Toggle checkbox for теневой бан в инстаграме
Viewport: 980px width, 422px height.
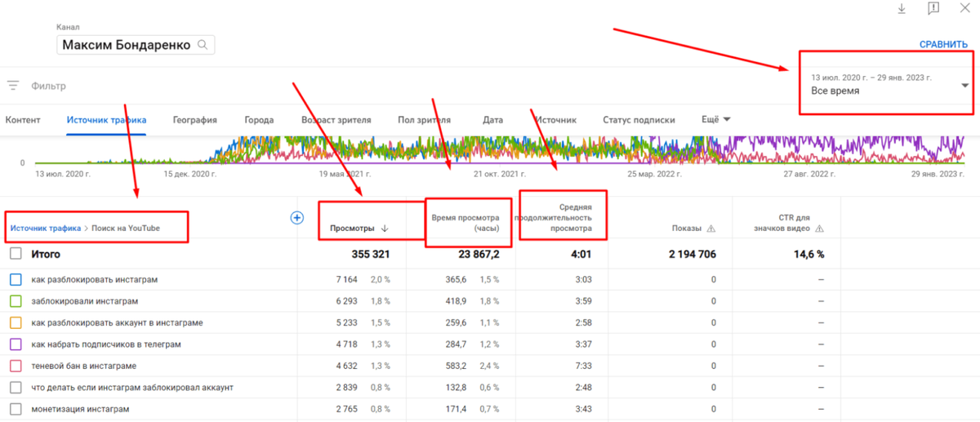[16, 366]
